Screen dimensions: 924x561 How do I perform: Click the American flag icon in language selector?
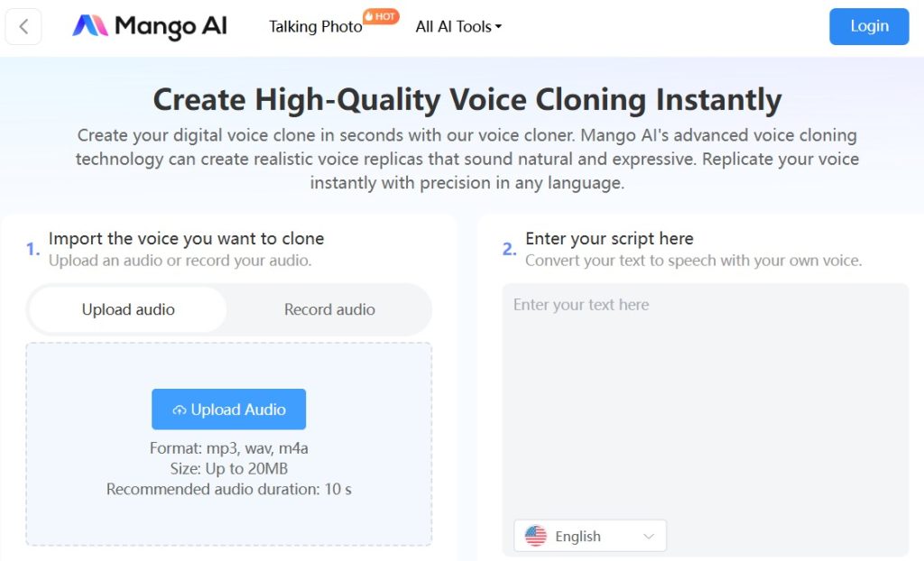coord(536,535)
